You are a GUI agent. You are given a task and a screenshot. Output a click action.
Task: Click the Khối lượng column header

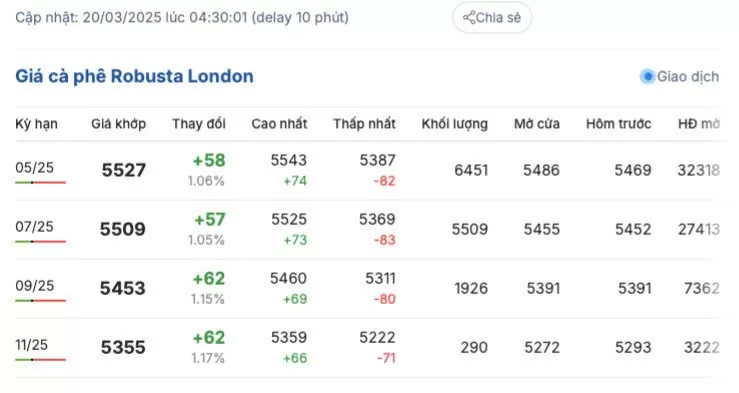click(x=454, y=124)
